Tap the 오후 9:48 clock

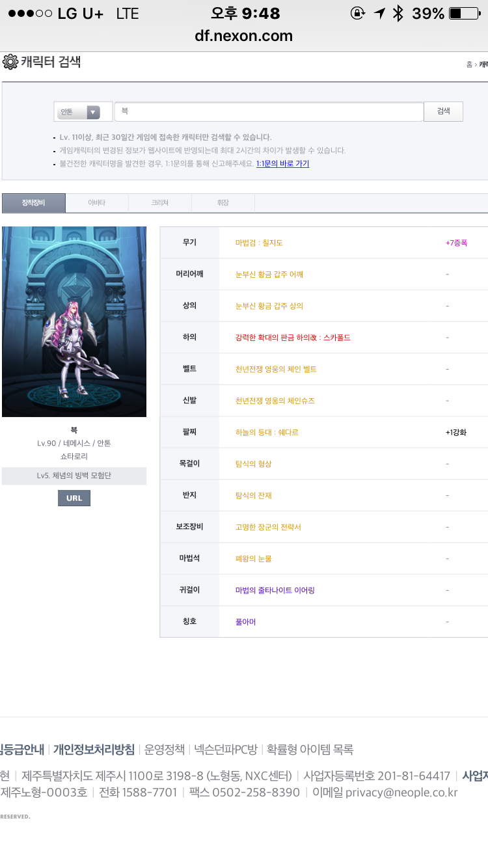pos(245,14)
